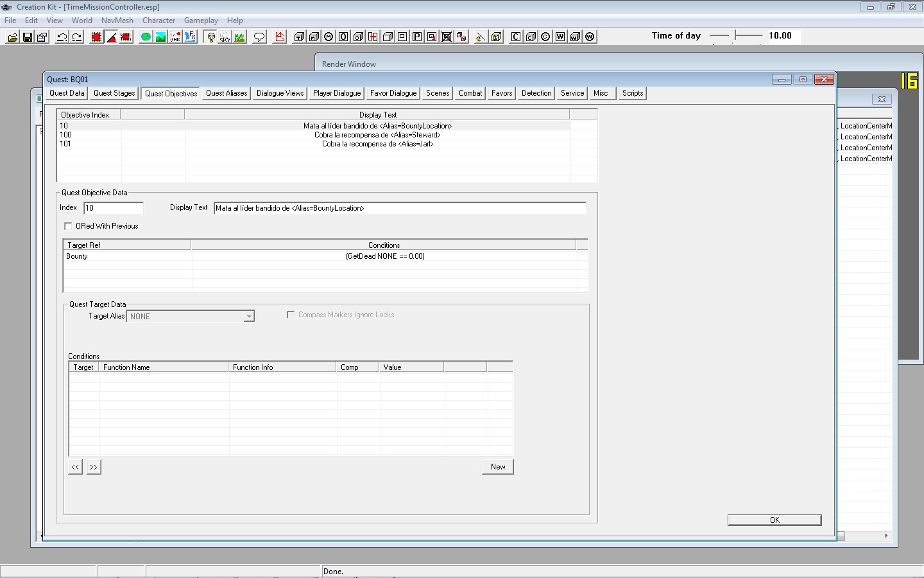Switch to the Quest Aliases tab
924x578 pixels.
[x=227, y=93]
